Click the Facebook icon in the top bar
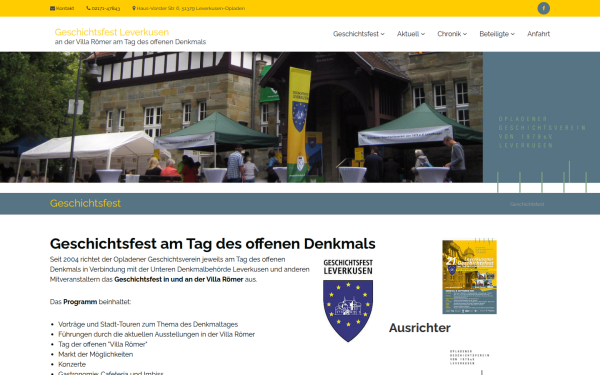The width and height of the screenshot is (600, 375). click(543, 8)
